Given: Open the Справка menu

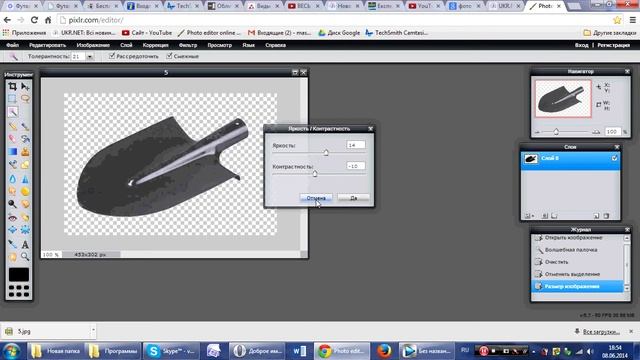Looking at the screenshot, I should pyautogui.click(x=276, y=45).
